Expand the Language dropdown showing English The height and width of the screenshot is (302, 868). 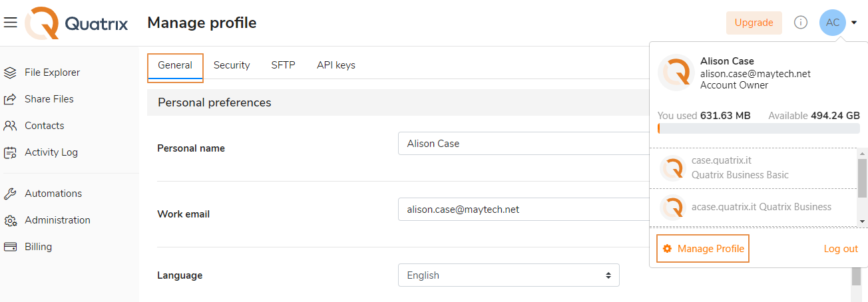click(509, 275)
